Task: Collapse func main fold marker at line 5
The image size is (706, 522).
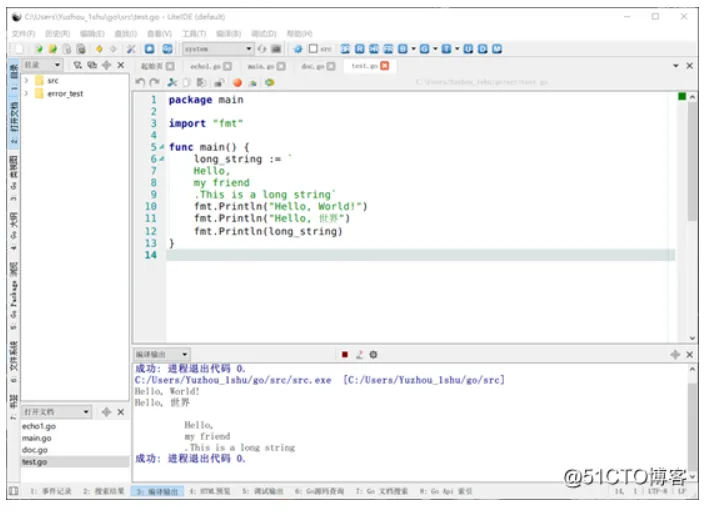Action: 162,147
